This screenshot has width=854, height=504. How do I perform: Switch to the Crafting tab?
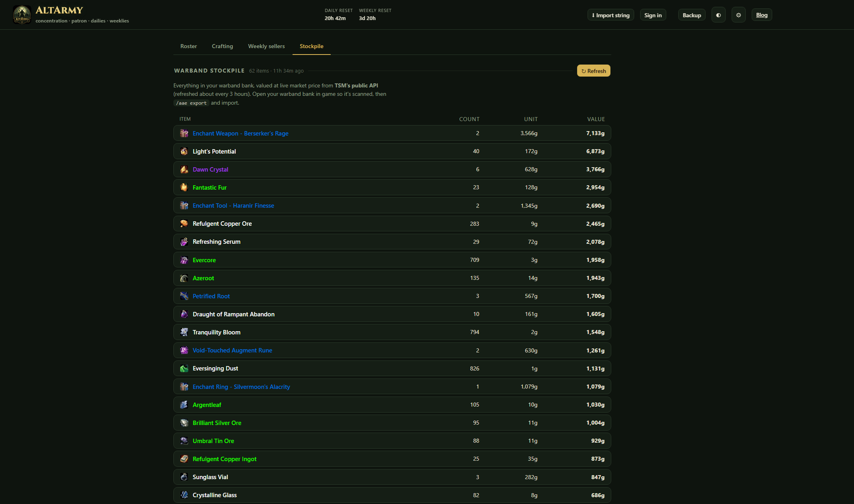click(x=222, y=46)
